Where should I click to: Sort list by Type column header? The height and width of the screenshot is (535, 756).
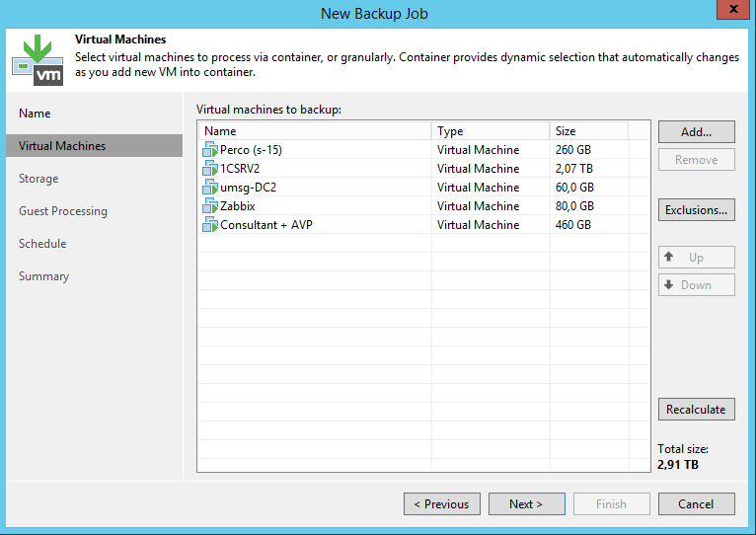tap(490, 131)
